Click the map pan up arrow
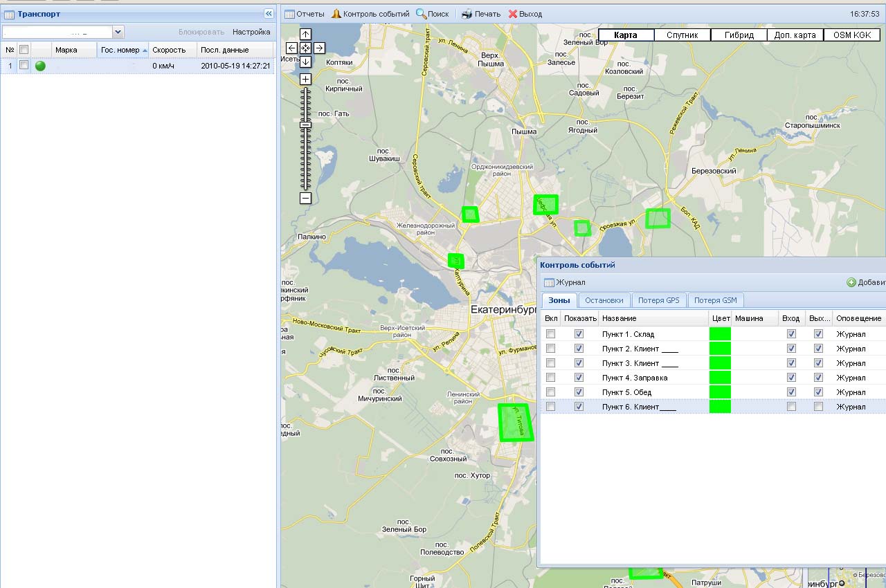The height and width of the screenshot is (588, 886). click(305, 35)
